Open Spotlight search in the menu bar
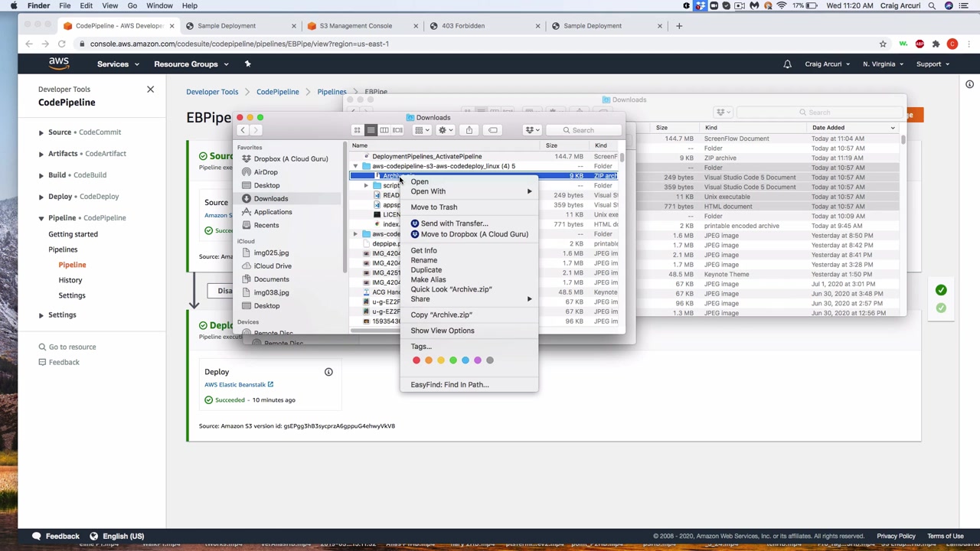Image resolution: width=980 pixels, height=551 pixels. [932, 5]
